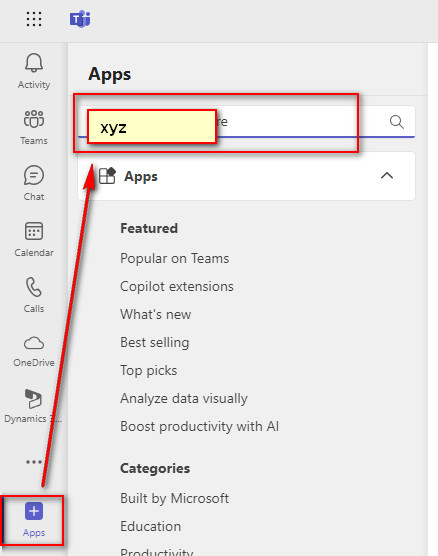The width and height of the screenshot is (438, 556).
Task: Open Chat from the sidebar
Action: (34, 183)
